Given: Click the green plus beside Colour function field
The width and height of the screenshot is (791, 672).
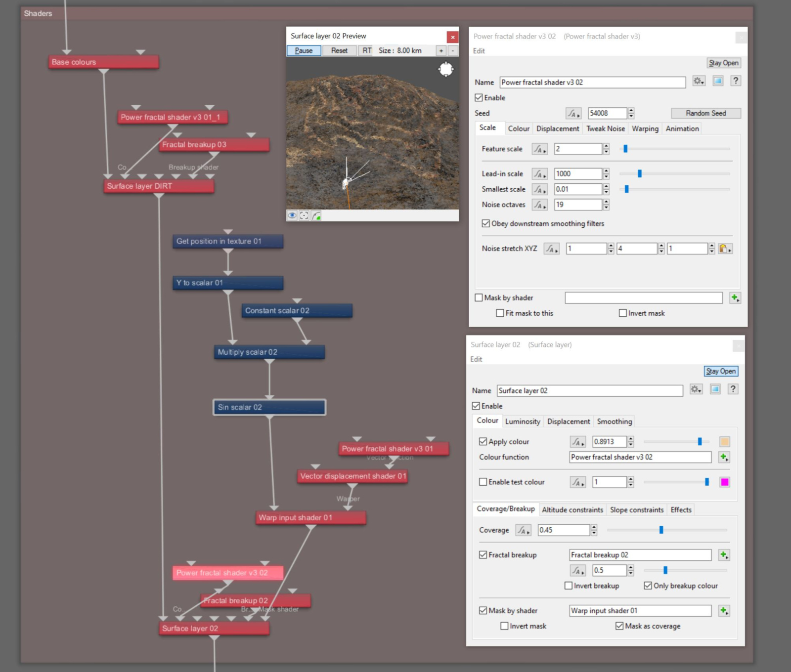Looking at the screenshot, I should click(x=724, y=457).
